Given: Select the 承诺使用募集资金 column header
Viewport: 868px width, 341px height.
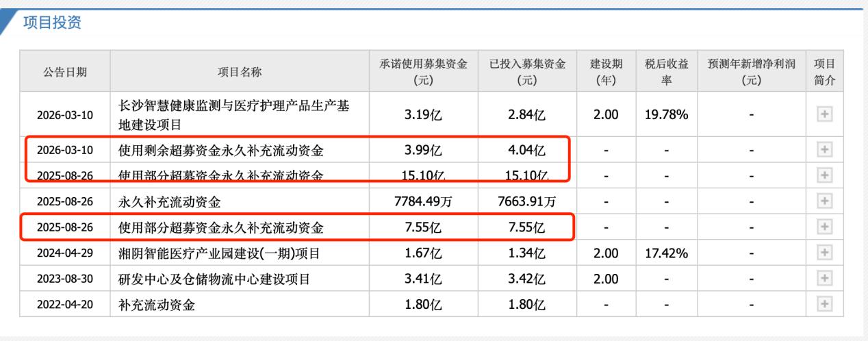Looking at the screenshot, I should point(424,72).
